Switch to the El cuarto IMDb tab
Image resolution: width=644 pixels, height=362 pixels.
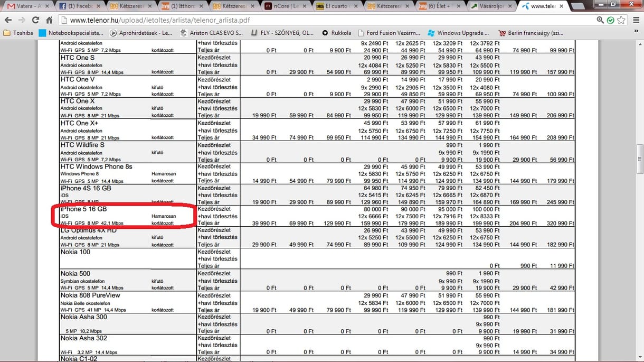click(x=336, y=6)
